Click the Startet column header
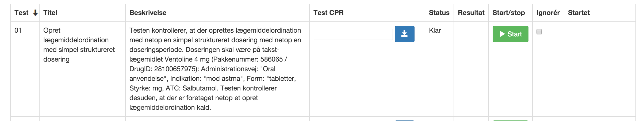 579,13
